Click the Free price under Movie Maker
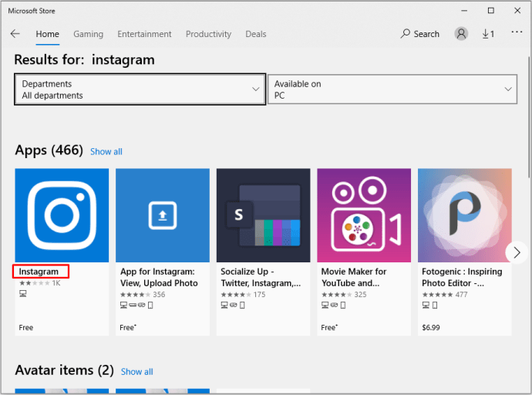 point(329,327)
